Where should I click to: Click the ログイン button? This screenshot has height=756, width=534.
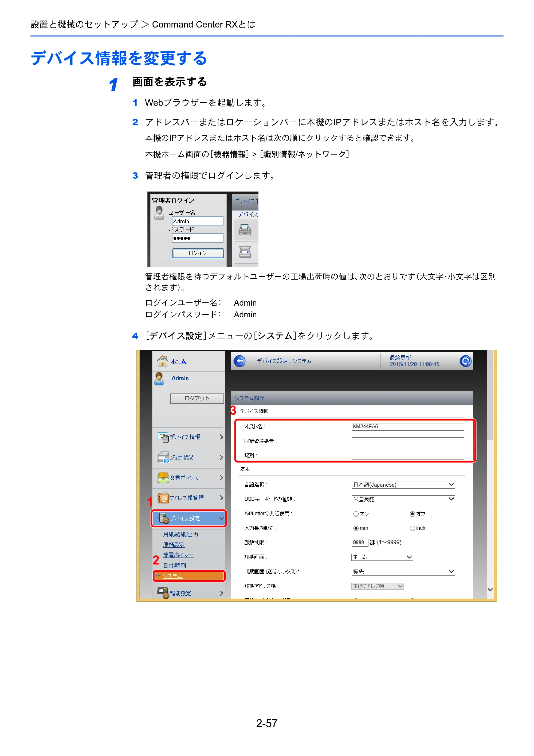[x=198, y=253]
